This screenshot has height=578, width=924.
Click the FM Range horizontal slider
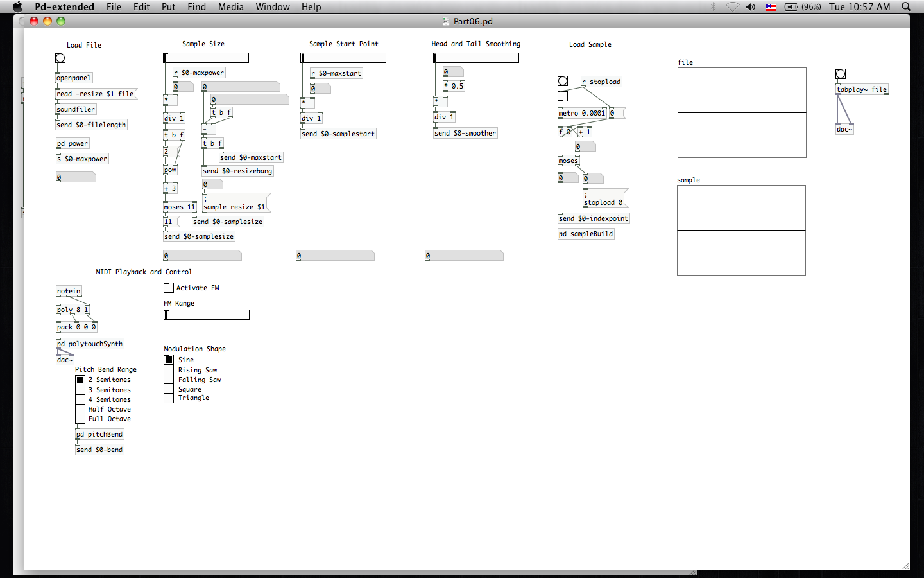coord(207,315)
